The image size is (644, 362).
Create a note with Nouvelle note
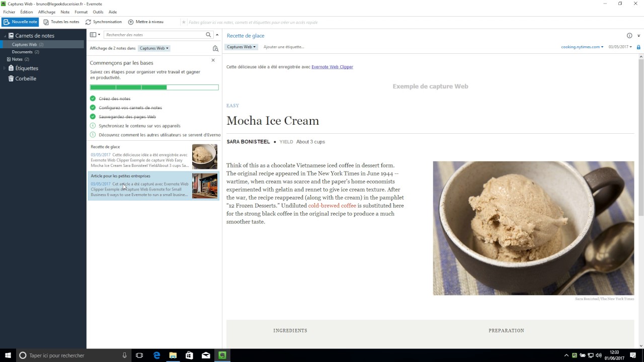coord(20,22)
